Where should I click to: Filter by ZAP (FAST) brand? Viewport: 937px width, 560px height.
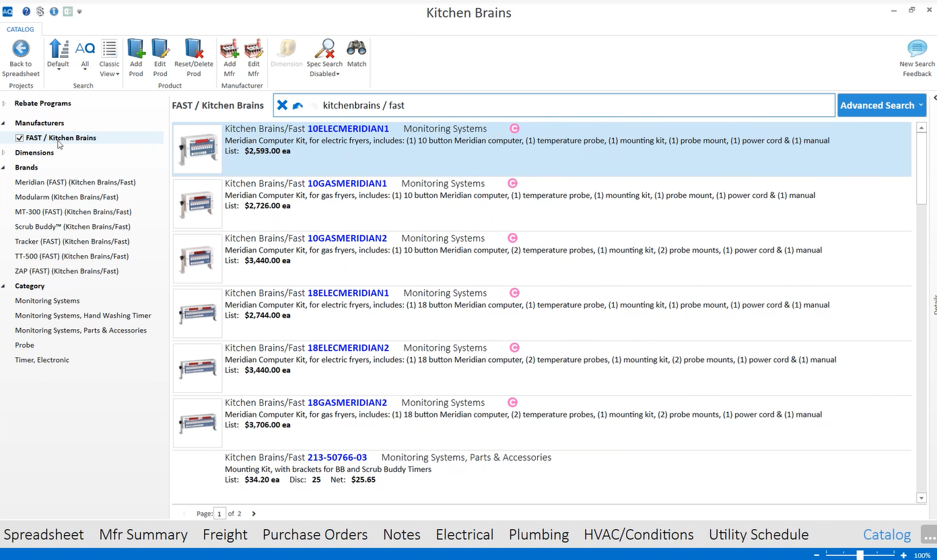(67, 271)
